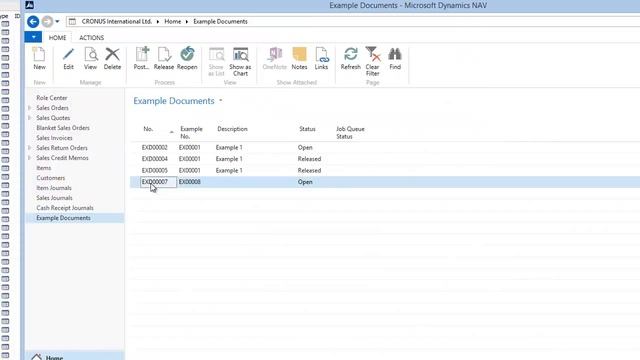Click the EX00008 Example No. cell

tap(190, 182)
